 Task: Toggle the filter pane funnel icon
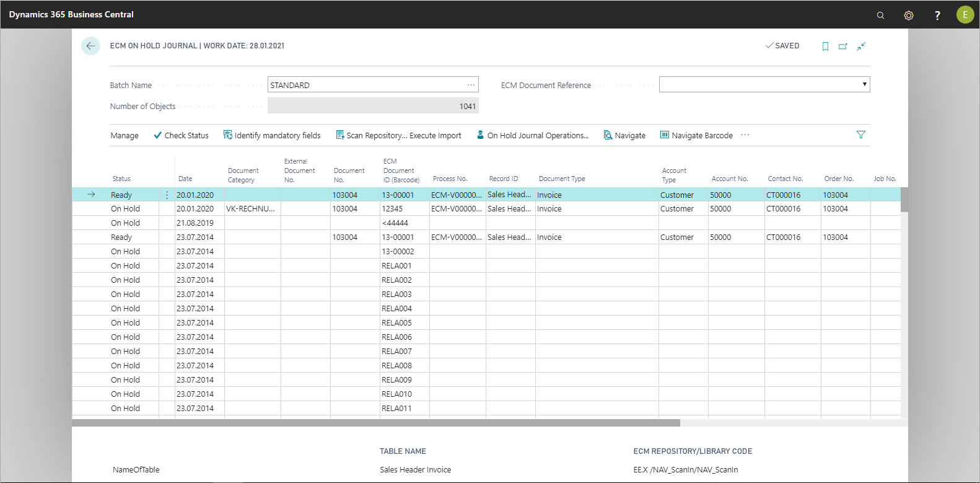pos(860,135)
